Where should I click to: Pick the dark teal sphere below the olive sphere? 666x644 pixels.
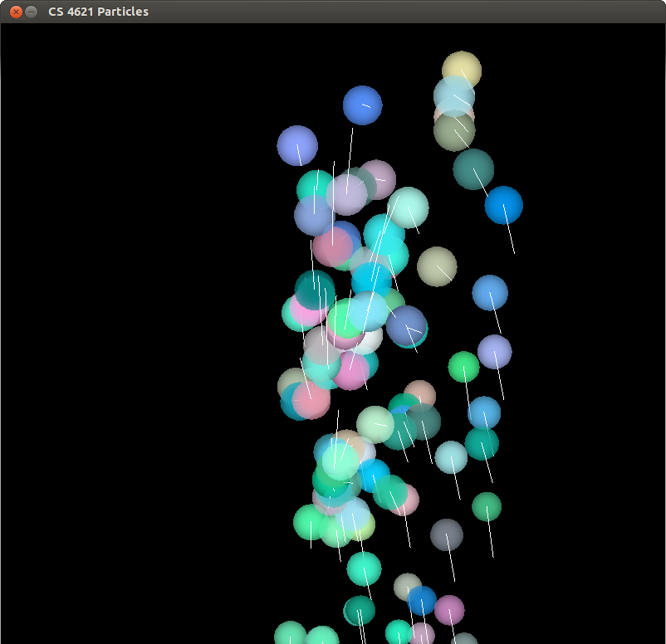(473, 169)
